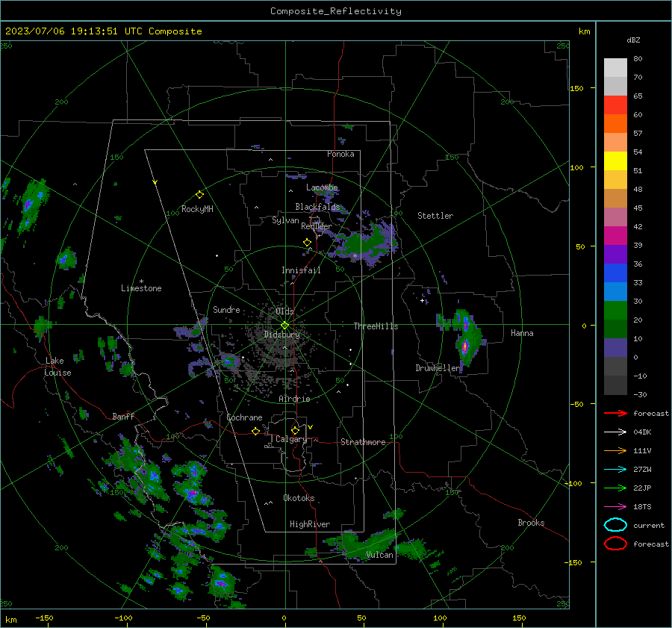Click the Composite_Reflectivity title
Image resolution: width=672 pixels, height=628 pixels.
click(336, 11)
